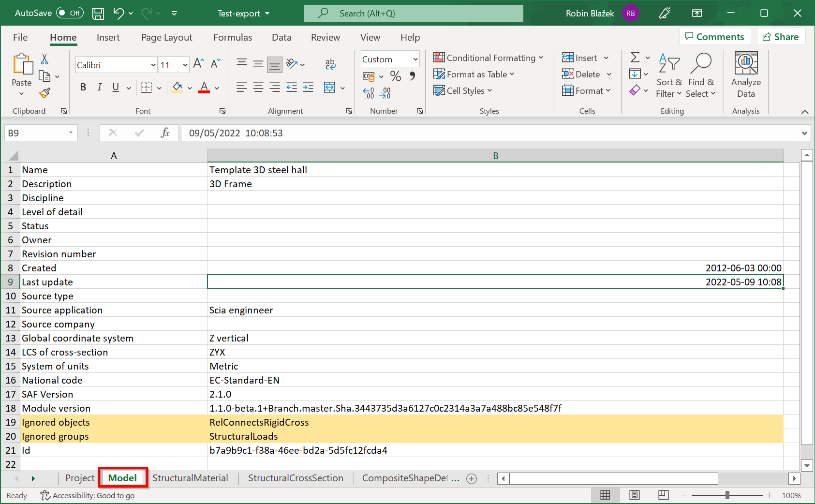
Task: Toggle the AutoSave switch
Action: [70, 13]
